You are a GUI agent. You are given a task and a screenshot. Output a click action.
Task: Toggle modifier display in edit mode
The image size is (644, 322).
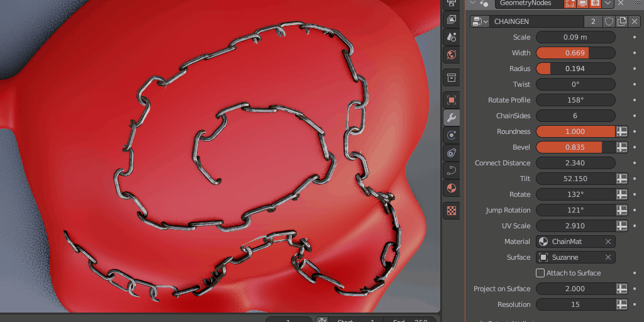tap(570, 3)
